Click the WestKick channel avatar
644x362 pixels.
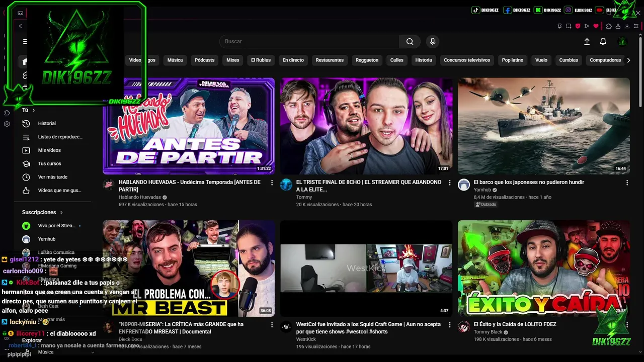pos(286,327)
